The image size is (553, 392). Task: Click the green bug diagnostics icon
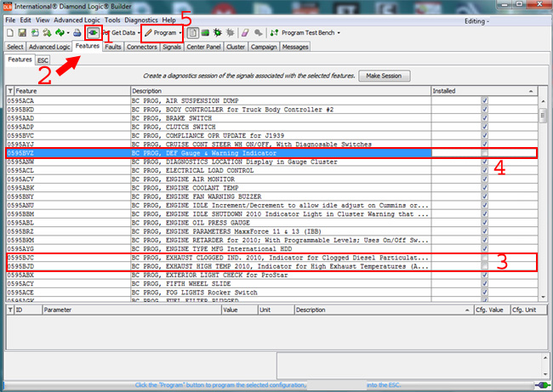point(217,33)
